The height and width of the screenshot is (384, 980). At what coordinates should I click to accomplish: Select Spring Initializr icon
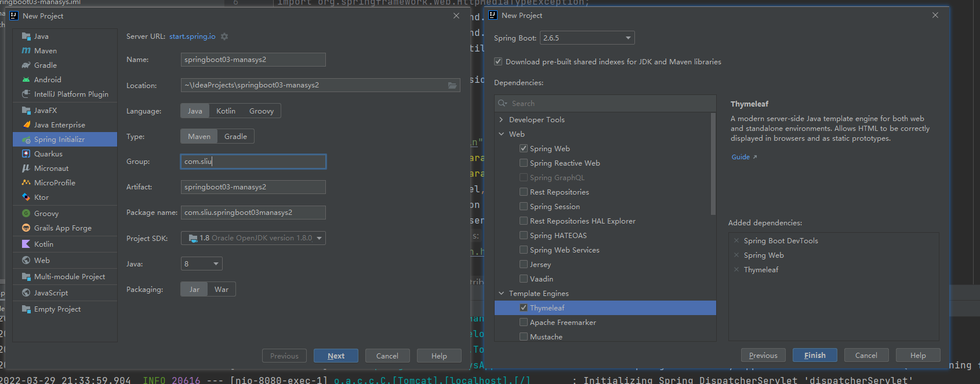click(x=26, y=139)
